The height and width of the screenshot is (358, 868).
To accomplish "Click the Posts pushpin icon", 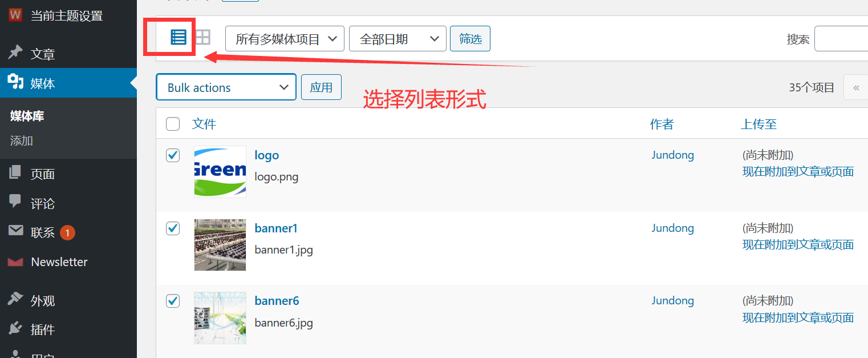I will [x=15, y=53].
